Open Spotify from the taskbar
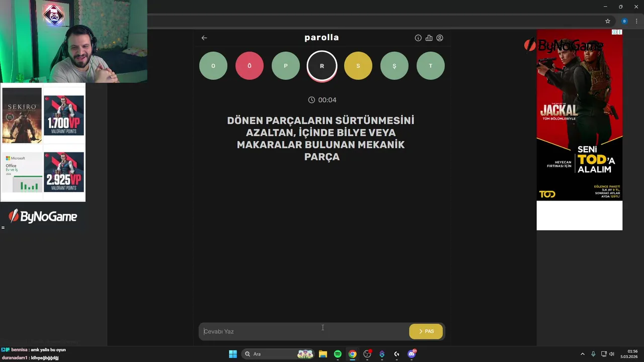 click(338, 354)
